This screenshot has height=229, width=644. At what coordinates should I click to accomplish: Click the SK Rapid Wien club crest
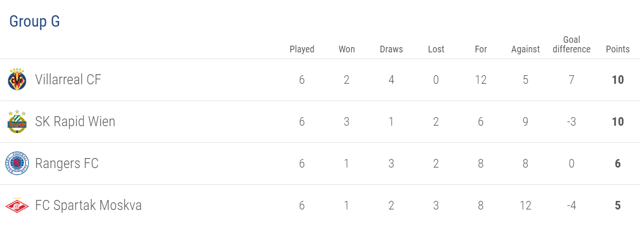17,121
